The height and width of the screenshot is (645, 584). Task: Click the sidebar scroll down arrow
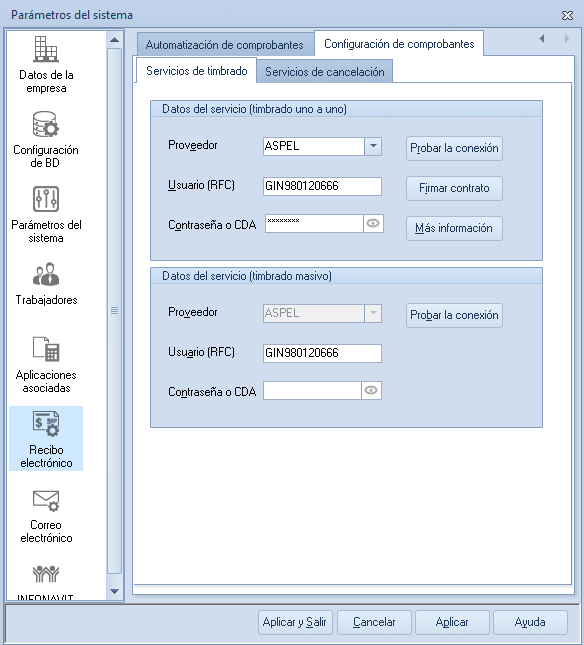[x=114, y=592]
